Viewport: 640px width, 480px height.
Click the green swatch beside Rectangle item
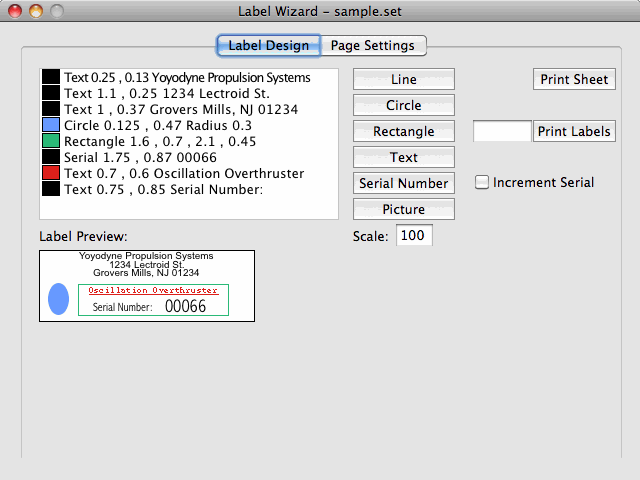(51, 141)
